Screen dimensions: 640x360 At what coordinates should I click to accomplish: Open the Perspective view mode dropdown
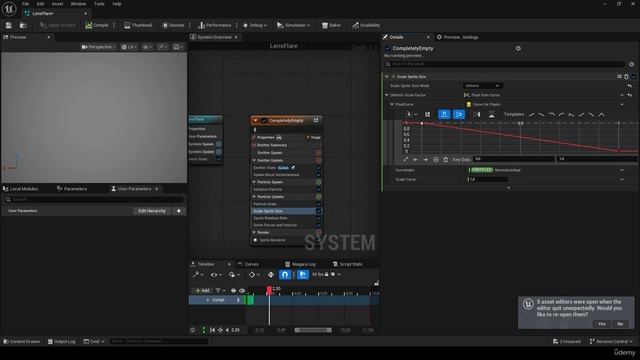[x=98, y=47]
